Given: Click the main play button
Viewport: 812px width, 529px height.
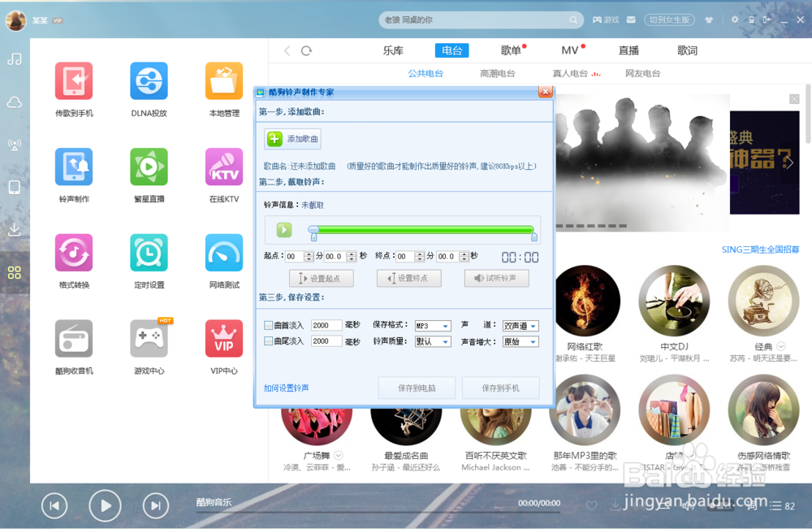Looking at the screenshot, I should (x=105, y=505).
